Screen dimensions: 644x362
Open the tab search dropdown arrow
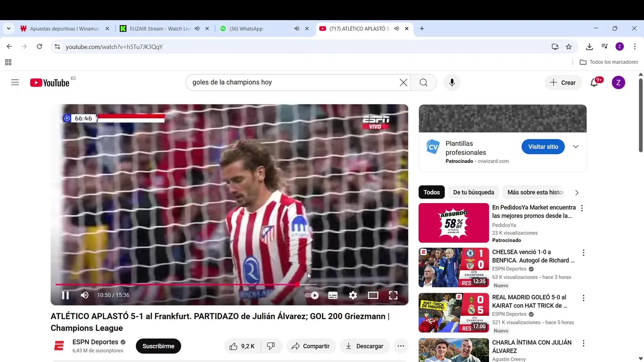pos(9,29)
